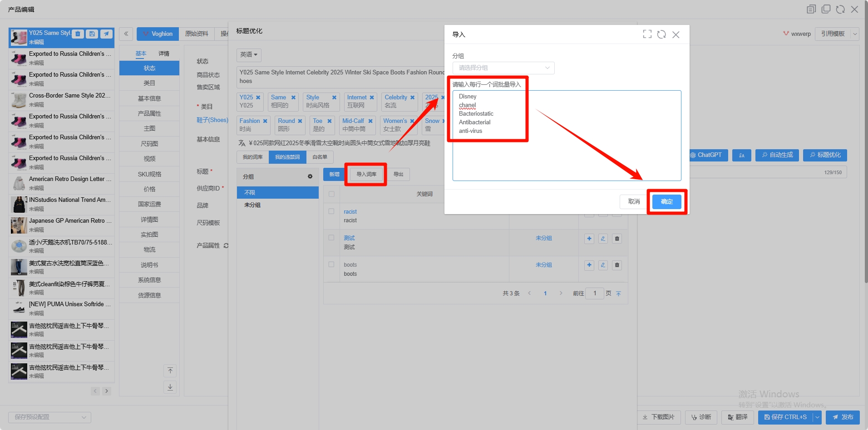868x430 pixels.
Task: Click the trash icon on the selected product
Action: point(78,34)
